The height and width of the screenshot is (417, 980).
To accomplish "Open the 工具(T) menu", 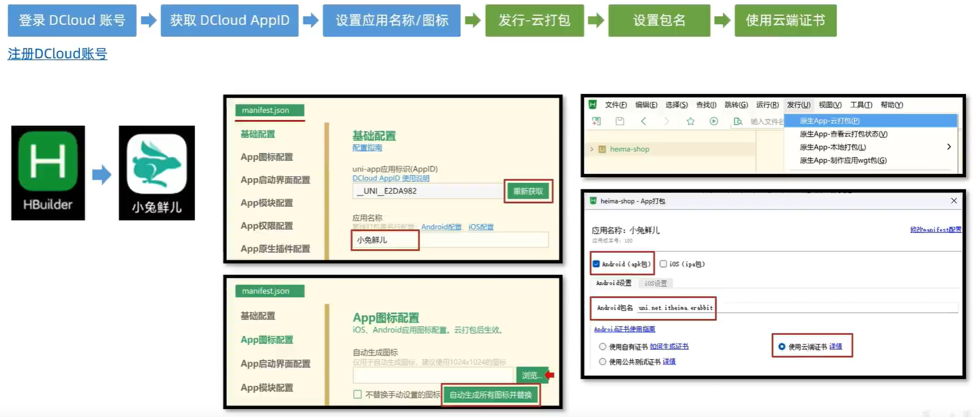I will pyautogui.click(x=861, y=105).
